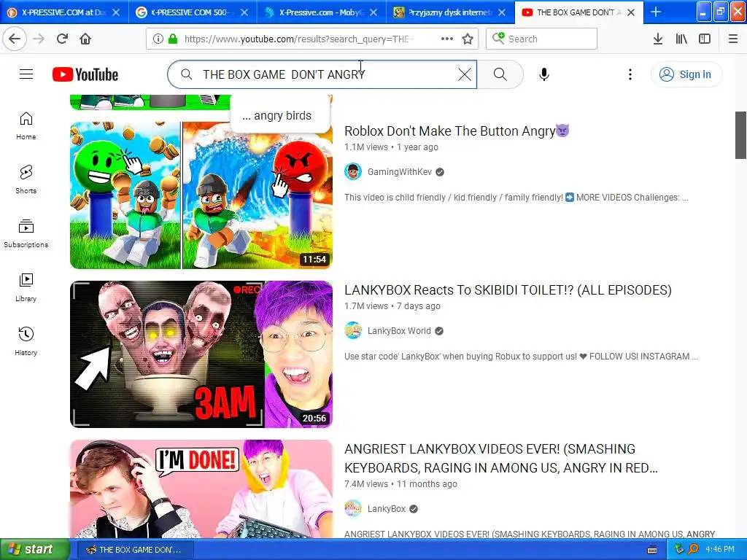Viewport: 747px width, 560px height.
Task: Visit the LankyBox World channel
Action: [399, 331]
